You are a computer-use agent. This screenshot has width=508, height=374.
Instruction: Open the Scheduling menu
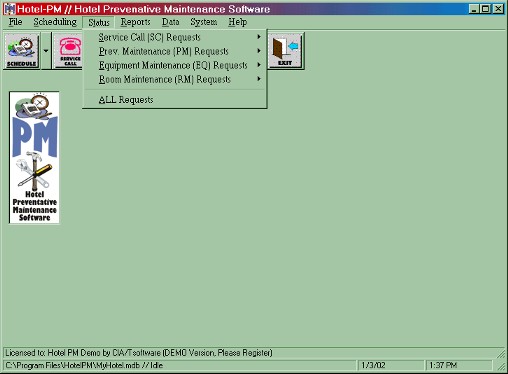pos(55,22)
